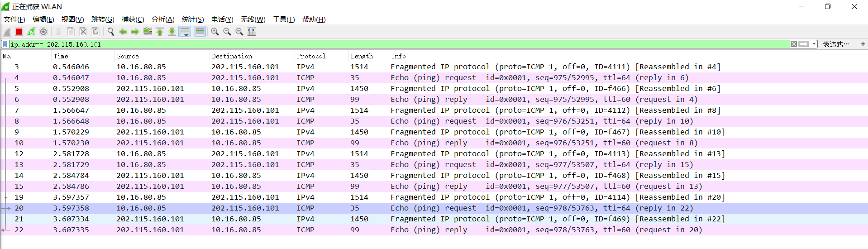Image resolution: width=868 pixels, height=249 pixels.
Task: Open the filter bookmarks dropdown
Action: point(5,44)
